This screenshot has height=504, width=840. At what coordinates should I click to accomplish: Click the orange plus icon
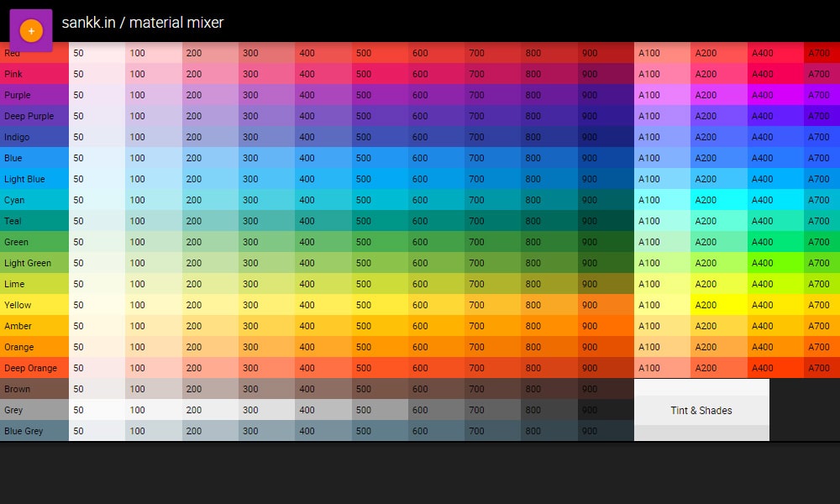coord(30,29)
